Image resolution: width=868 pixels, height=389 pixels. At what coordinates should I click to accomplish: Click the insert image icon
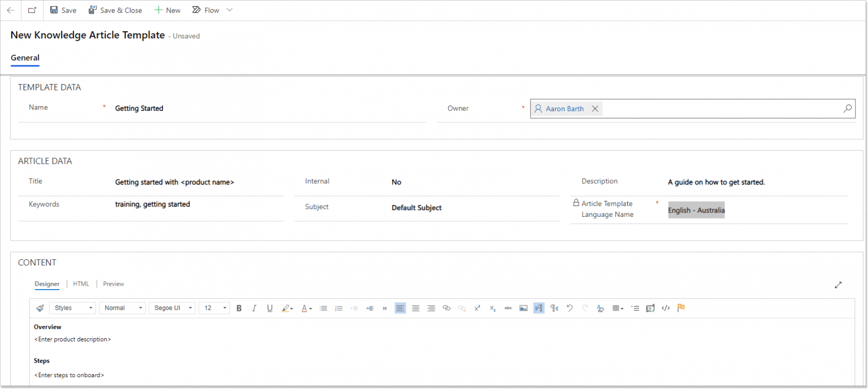[523, 308]
